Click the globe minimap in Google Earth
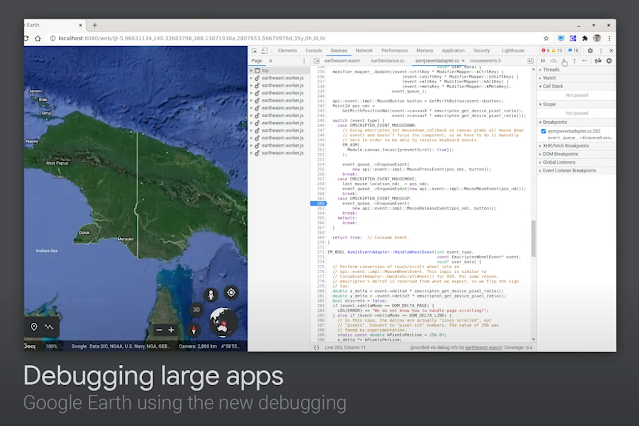The image size is (639, 426). [x=223, y=322]
